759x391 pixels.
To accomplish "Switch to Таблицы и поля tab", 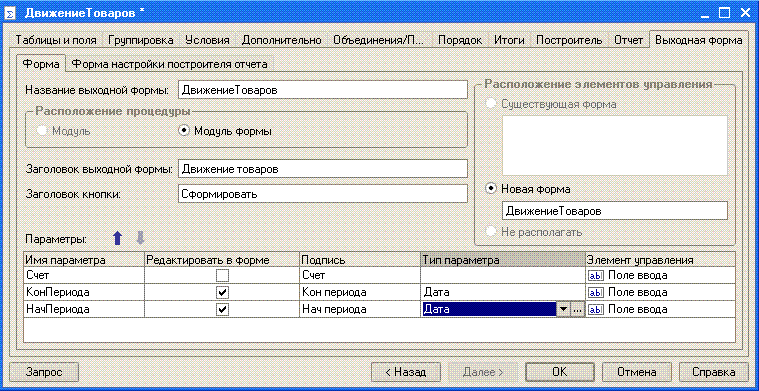I will click(x=56, y=40).
